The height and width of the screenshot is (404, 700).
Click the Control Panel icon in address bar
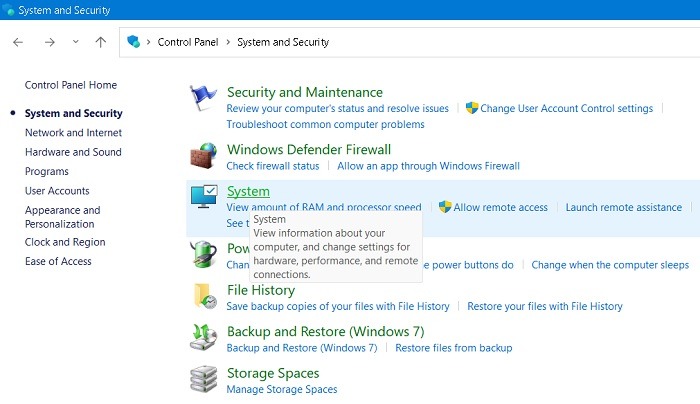133,42
